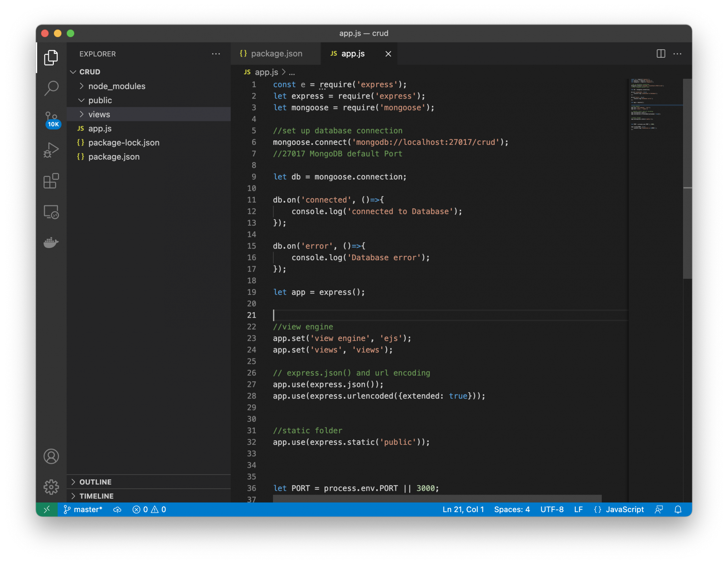Open the UTF-8 encoding selector

(x=552, y=509)
